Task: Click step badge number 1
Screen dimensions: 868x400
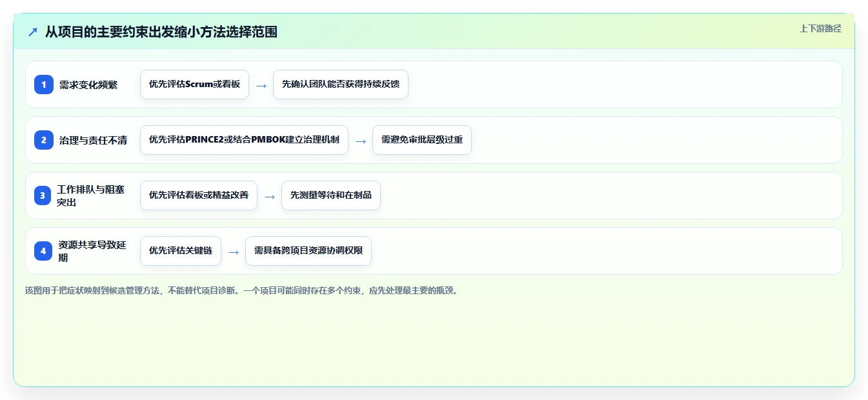Action: point(44,85)
